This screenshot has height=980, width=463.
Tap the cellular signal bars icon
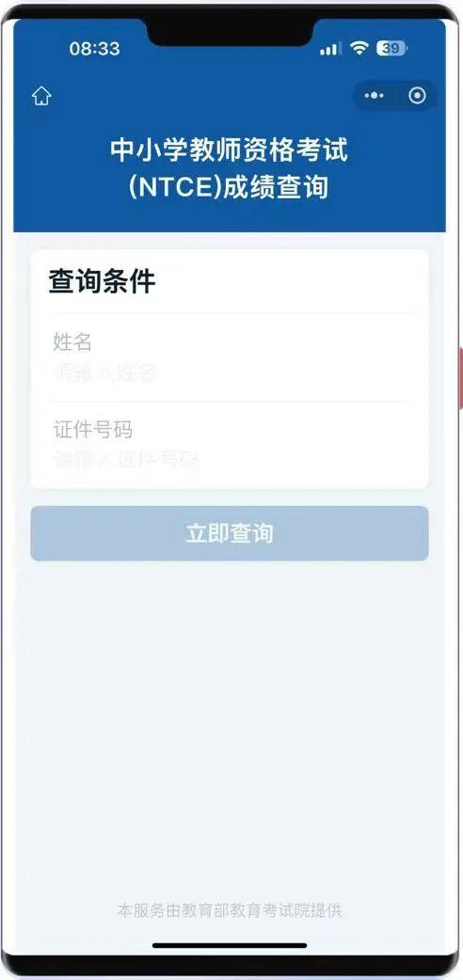coord(330,49)
